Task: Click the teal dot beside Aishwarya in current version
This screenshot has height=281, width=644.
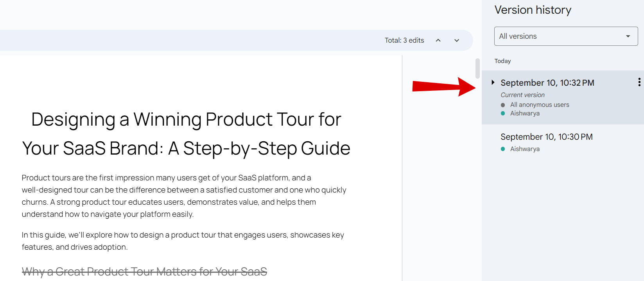Action: pos(503,113)
